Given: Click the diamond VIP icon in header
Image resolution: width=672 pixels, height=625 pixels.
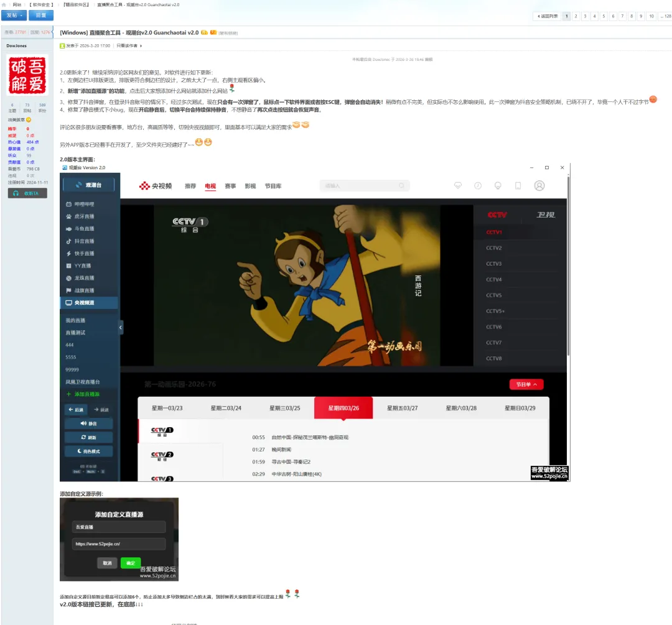Looking at the screenshot, I should tap(458, 185).
